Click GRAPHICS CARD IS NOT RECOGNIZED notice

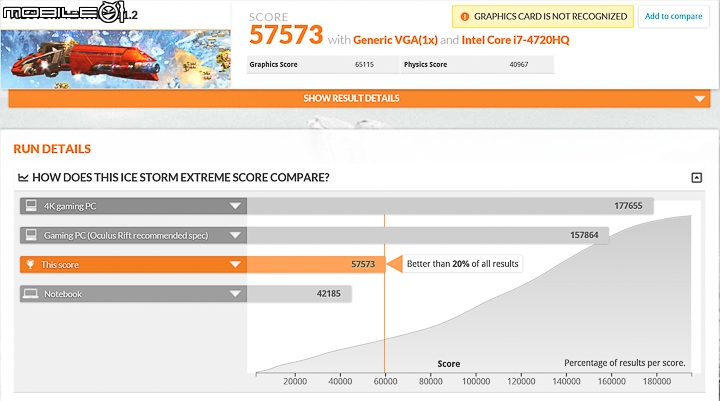(x=543, y=17)
